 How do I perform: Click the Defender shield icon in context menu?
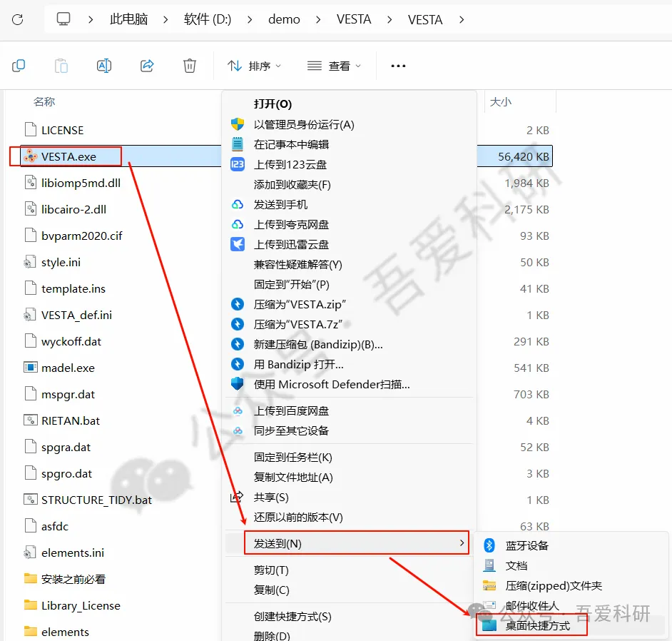click(238, 384)
